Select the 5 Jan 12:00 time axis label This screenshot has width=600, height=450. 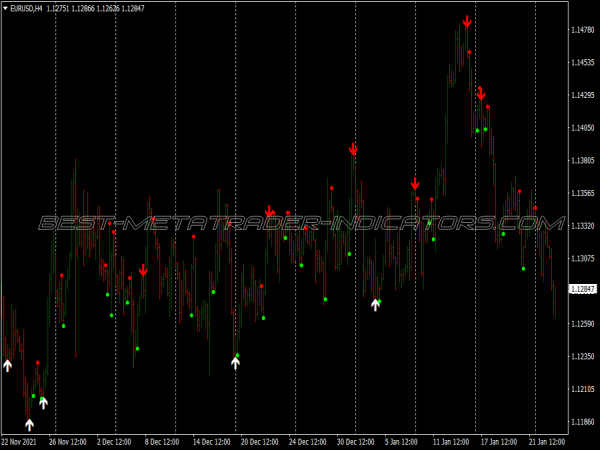click(x=401, y=442)
